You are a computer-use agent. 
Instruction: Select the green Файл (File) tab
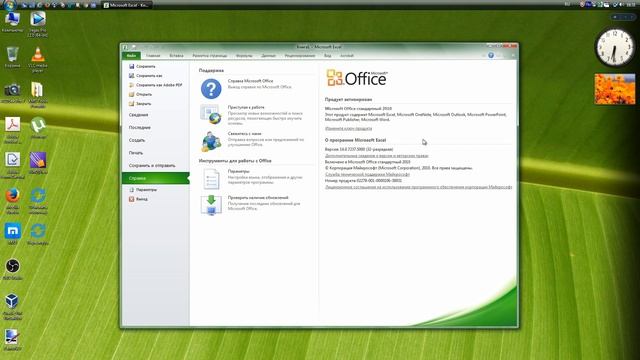click(131, 56)
